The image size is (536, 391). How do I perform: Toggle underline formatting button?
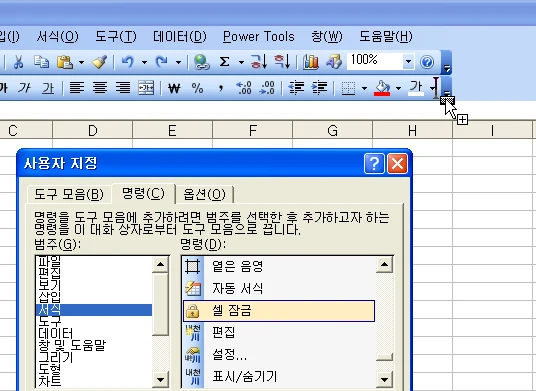48,88
